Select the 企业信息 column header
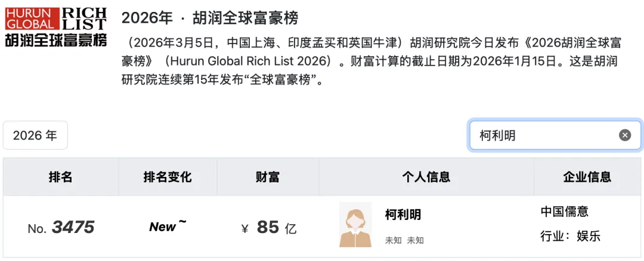This screenshot has height=261, width=644. point(587,177)
